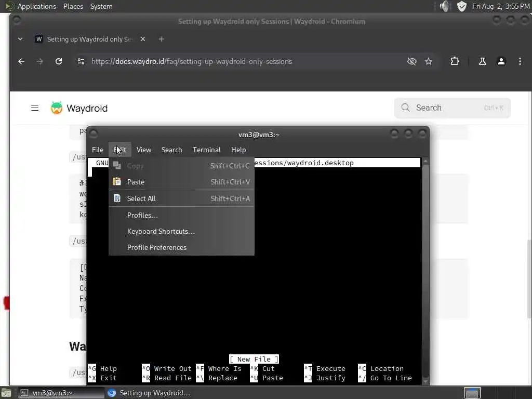Image resolution: width=532 pixels, height=399 pixels.
Task: Open the terminal Terminal menu
Action: 206,150
